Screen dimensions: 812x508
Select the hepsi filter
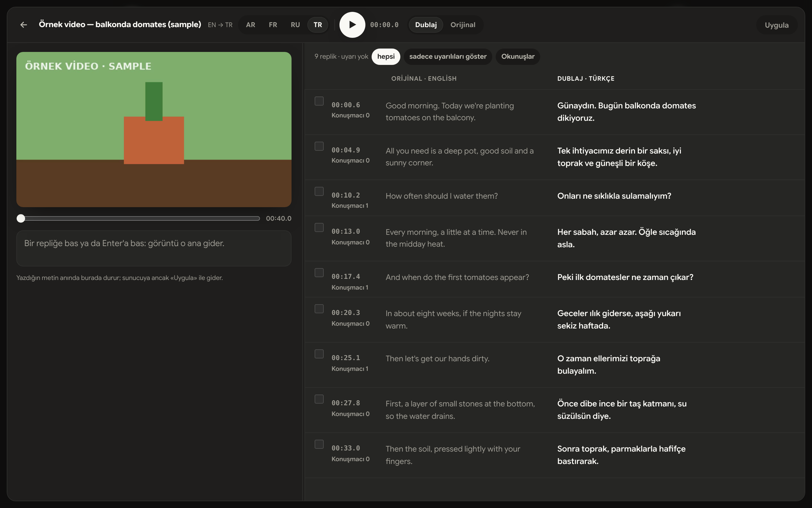[x=386, y=56]
